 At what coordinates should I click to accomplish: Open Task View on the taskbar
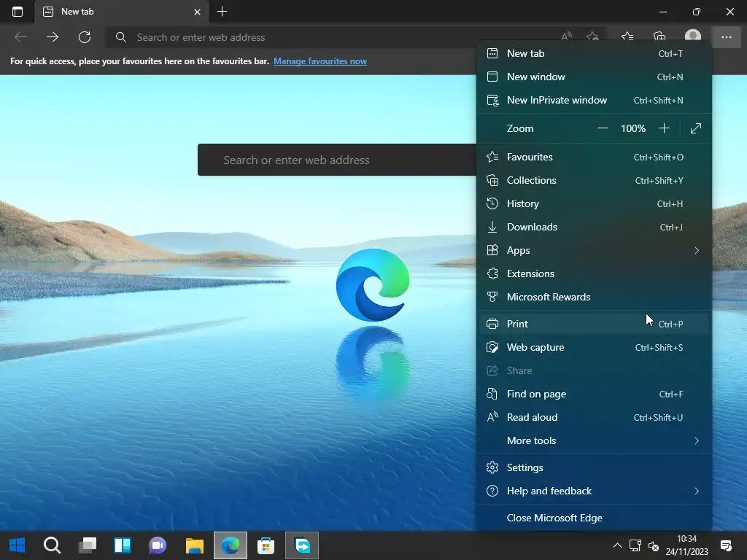88,545
